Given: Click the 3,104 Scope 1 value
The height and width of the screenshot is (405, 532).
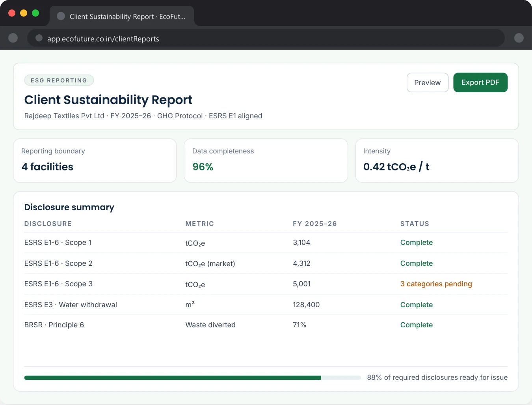Looking at the screenshot, I should tap(301, 243).
